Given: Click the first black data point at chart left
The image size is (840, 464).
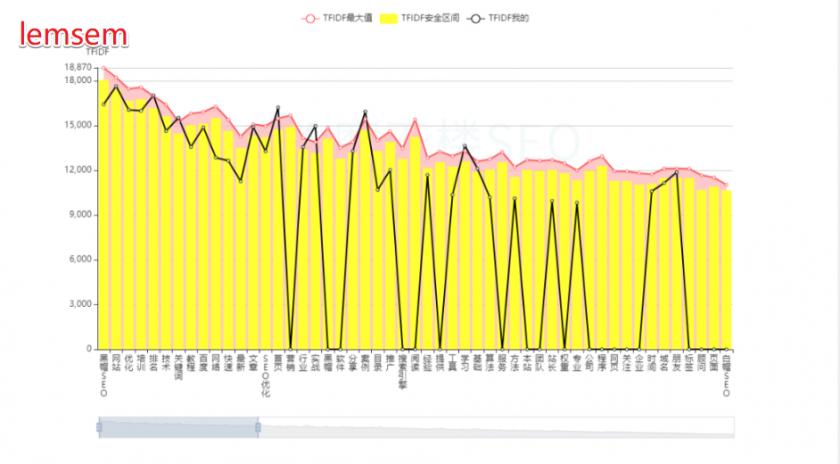Looking at the screenshot, I should point(104,104).
